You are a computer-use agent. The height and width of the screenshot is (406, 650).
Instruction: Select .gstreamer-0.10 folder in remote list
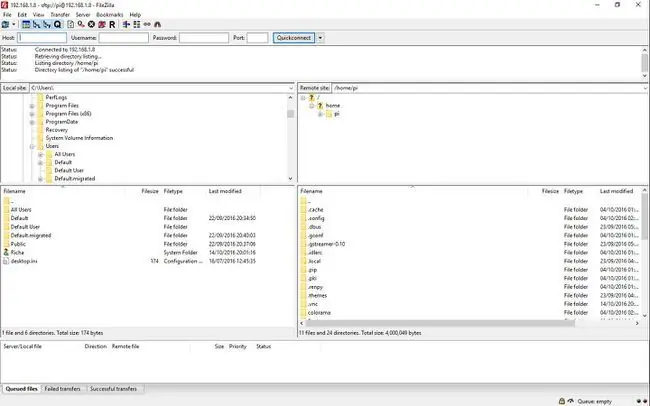coord(326,244)
